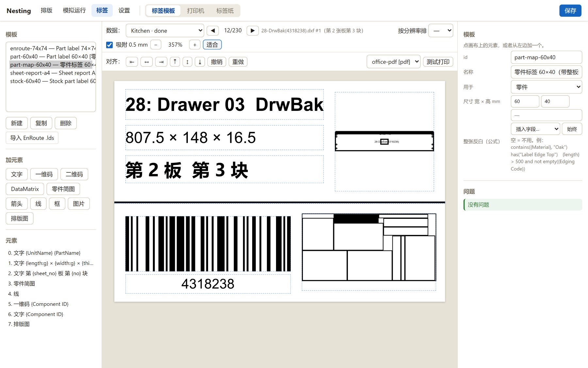Screen dimensions: 588x368
Task: Zoom in with the plus button
Action: coord(195,45)
